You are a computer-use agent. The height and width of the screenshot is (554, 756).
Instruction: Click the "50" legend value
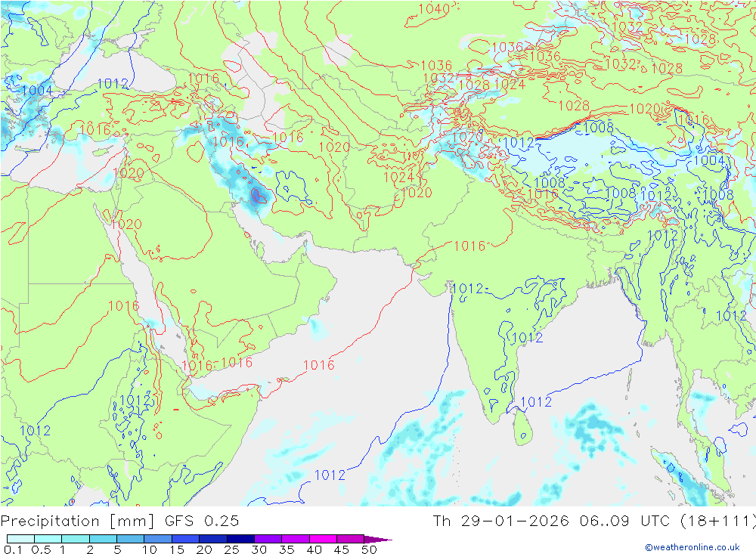click(x=369, y=549)
